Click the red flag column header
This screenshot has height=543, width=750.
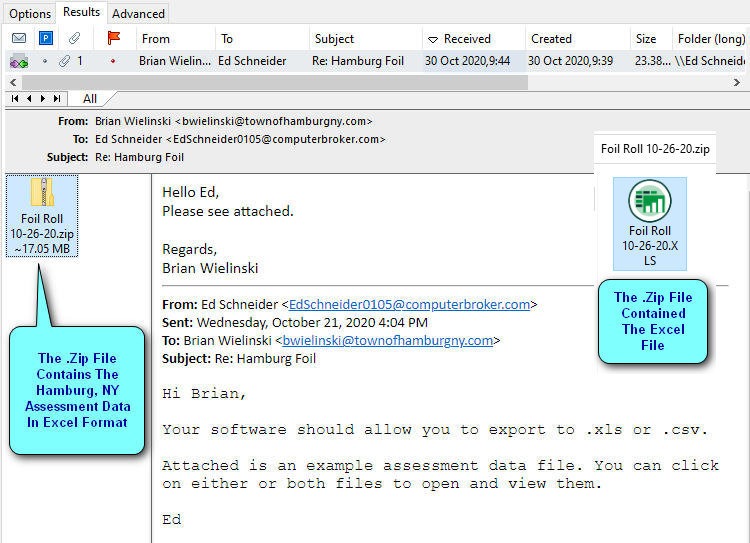113,39
